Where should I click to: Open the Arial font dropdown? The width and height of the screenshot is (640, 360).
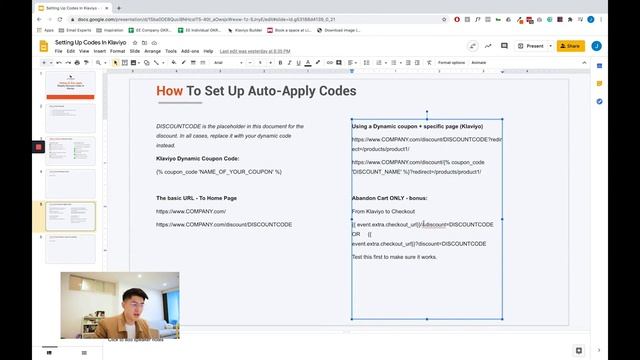point(228,62)
